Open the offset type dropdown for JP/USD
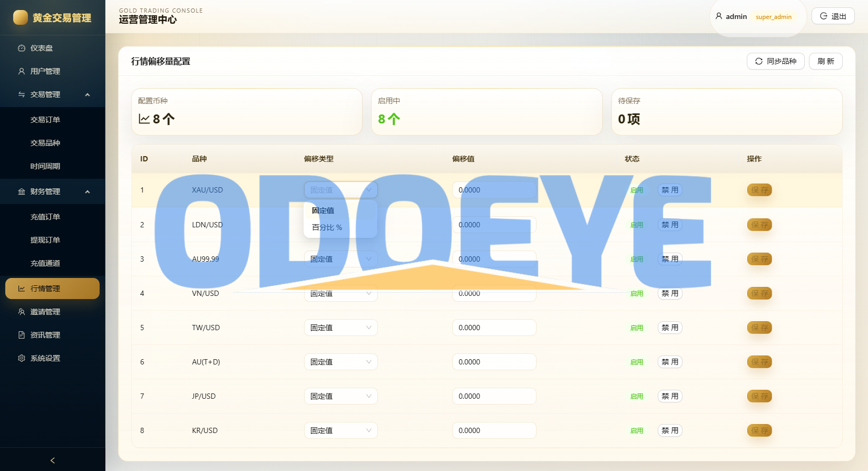This screenshot has width=868, height=471. pos(341,396)
